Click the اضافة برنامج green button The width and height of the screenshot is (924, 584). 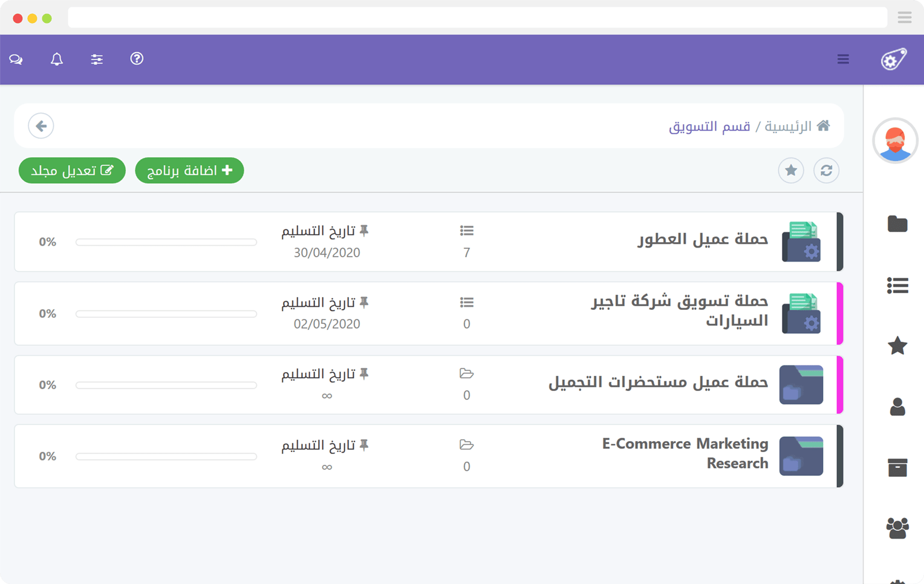coord(189,170)
